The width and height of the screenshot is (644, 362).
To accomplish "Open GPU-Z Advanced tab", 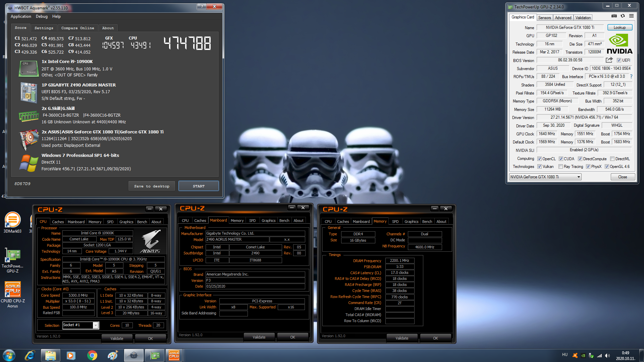I will [563, 18].
